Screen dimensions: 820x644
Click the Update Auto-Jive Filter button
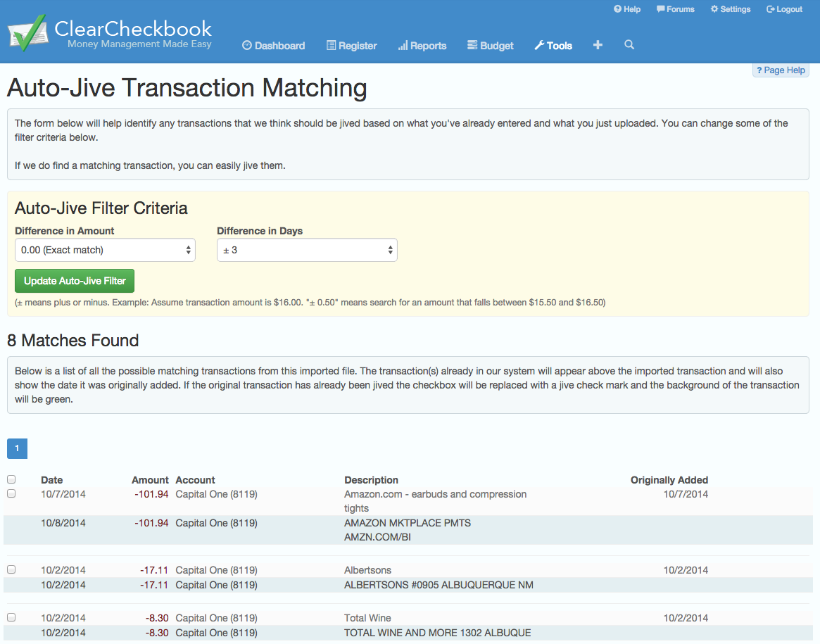pyautogui.click(x=75, y=281)
